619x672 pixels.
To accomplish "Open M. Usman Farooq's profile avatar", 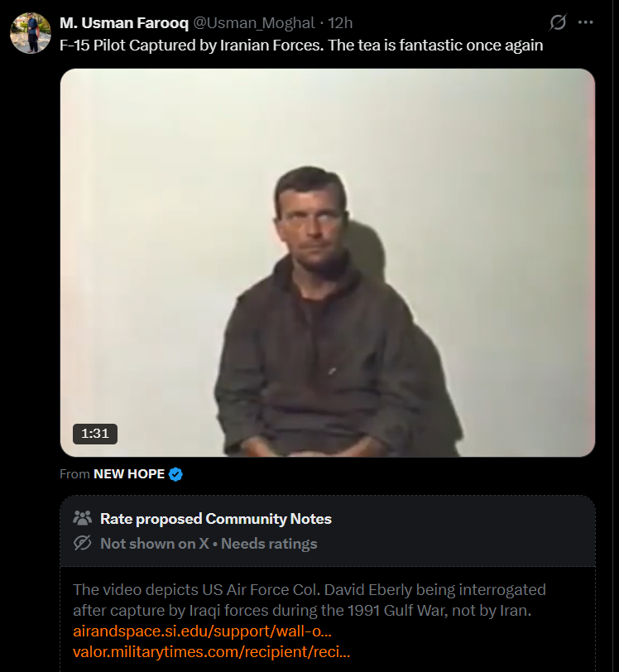I will [31, 33].
